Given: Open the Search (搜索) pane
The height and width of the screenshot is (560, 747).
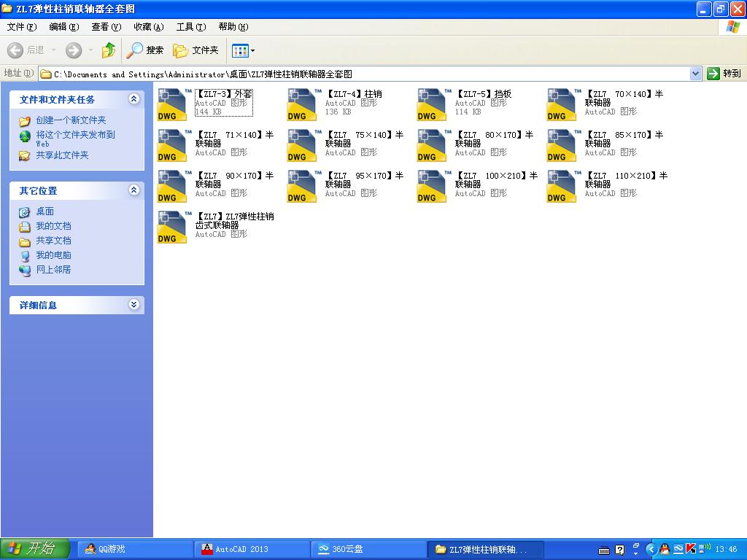Looking at the screenshot, I should (145, 50).
